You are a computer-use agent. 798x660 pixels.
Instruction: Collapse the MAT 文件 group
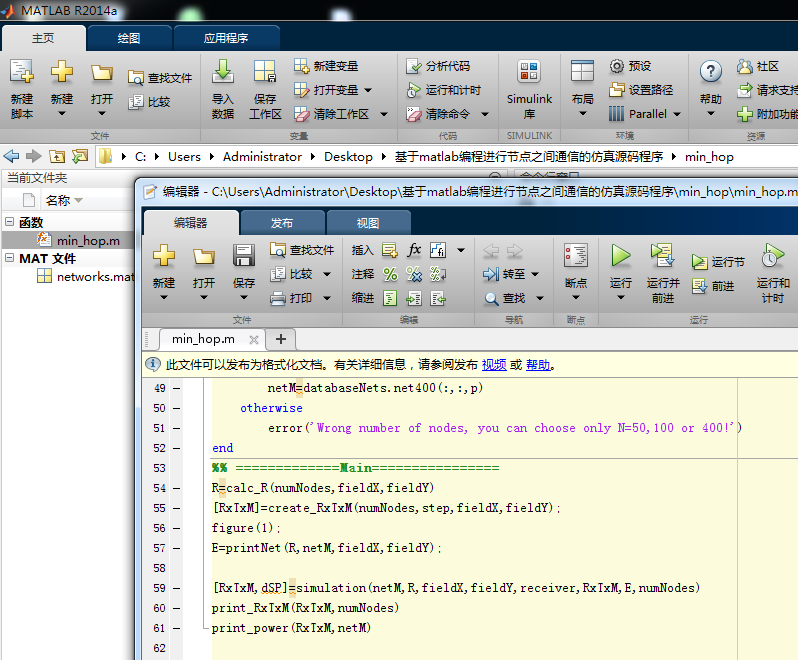pos(9,257)
